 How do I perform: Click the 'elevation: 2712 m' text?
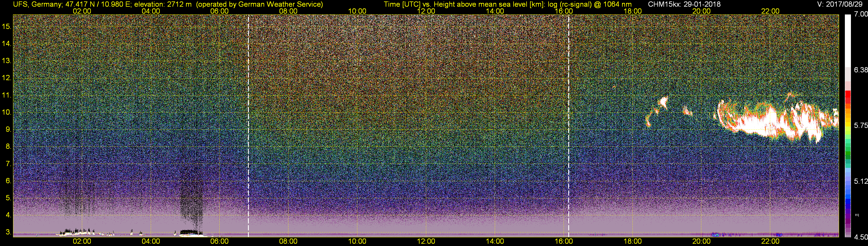pos(163,4)
